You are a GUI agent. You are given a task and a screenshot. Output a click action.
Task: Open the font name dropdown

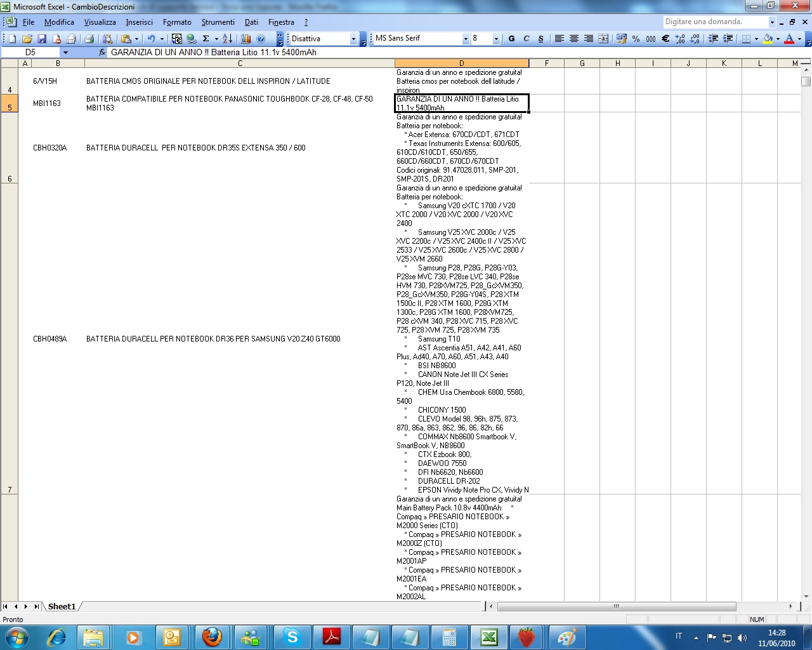pos(466,39)
